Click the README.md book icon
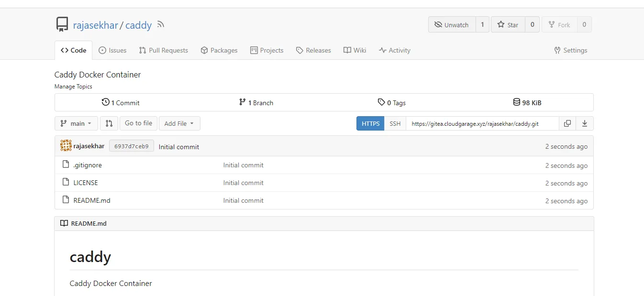This screenshot has height=296, width=644. pos(64,223)
